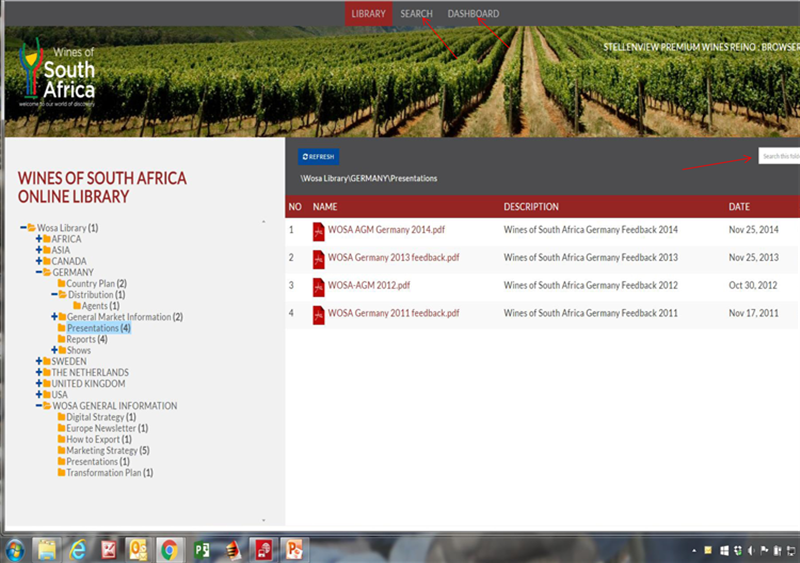This screenshot has width=800, height=563.
Task: Click the Search this folder input box
Action: click(x=779, y=156)
